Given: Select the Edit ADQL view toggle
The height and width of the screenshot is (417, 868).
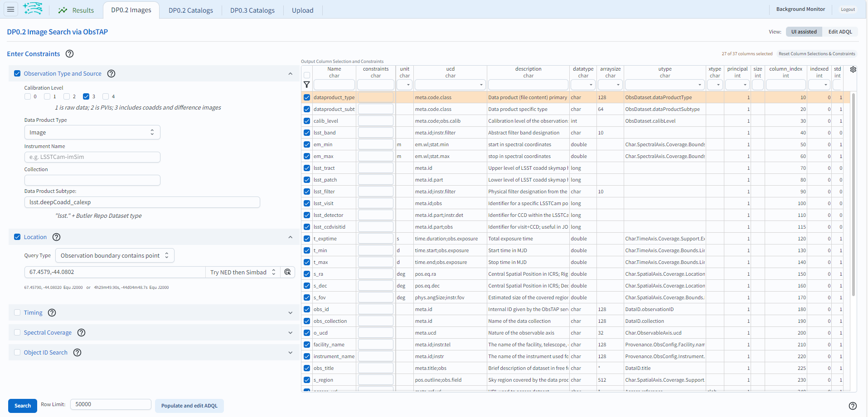Looking at the screenshot, I should [x=840, y=31].
